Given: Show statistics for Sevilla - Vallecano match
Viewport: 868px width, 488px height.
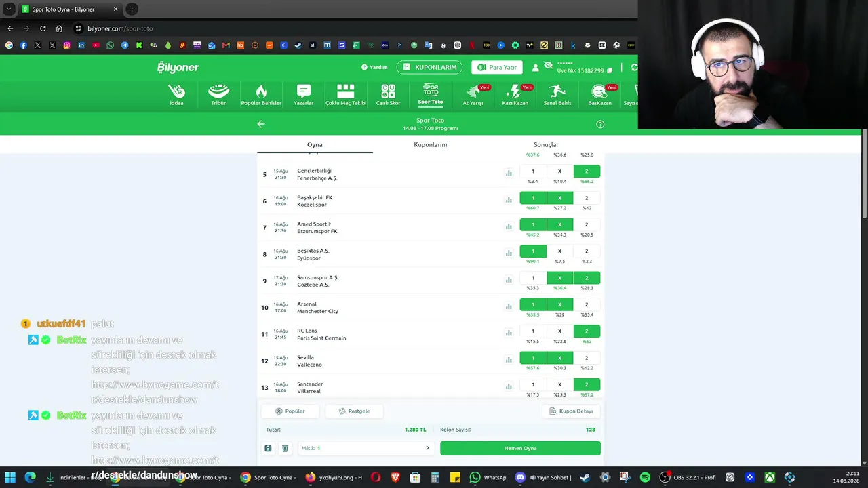Looking at the screenshot, I should point(509,360).
